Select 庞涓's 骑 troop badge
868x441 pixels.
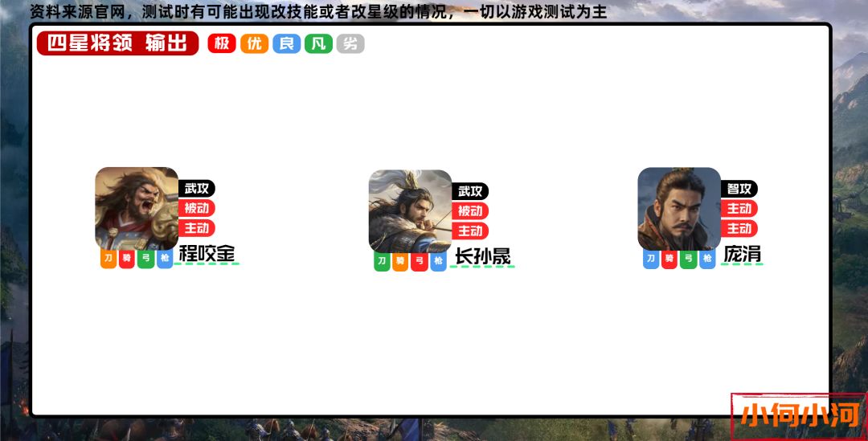pos(669,259)
